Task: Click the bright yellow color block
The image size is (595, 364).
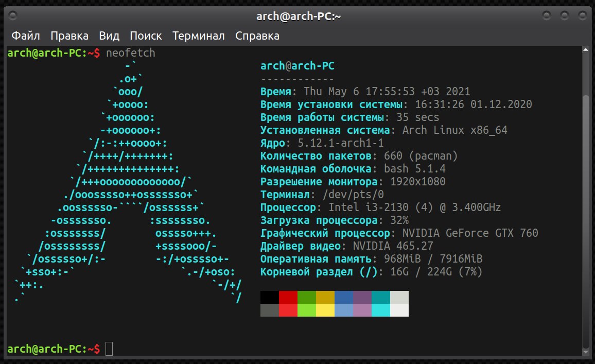Action: point(325,310)
